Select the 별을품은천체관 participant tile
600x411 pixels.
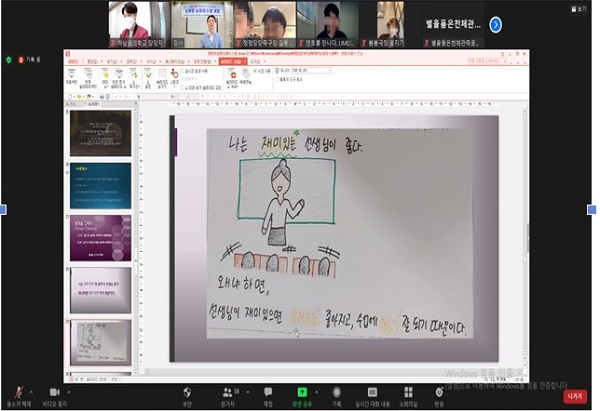(x=453, y=24)
